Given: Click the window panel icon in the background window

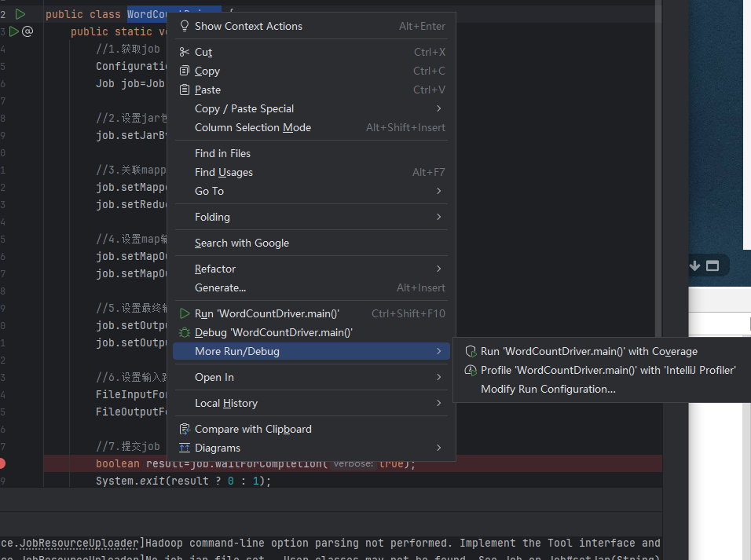Looking at the screenshot, I should (713, 266).
